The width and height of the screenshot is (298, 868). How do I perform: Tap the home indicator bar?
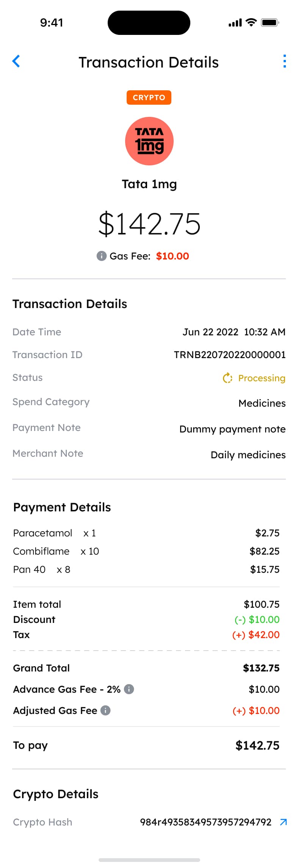tap(149, 860)
